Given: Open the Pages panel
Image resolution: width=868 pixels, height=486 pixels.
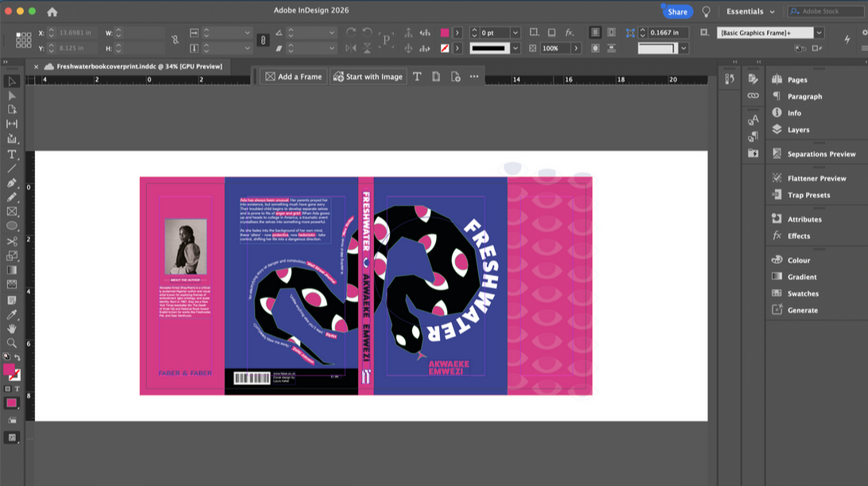Looking at the screenshot, I should coord(797,80).
